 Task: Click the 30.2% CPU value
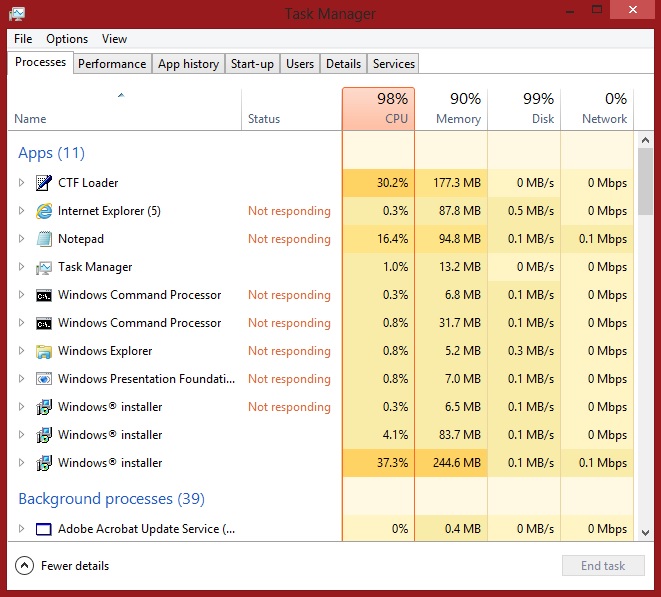point(392,183)
